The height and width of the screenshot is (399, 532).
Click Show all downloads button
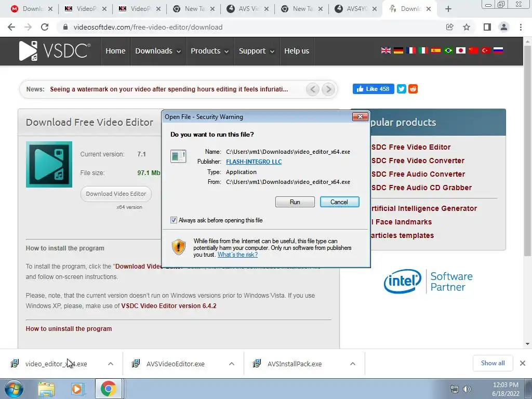(493, 363)
